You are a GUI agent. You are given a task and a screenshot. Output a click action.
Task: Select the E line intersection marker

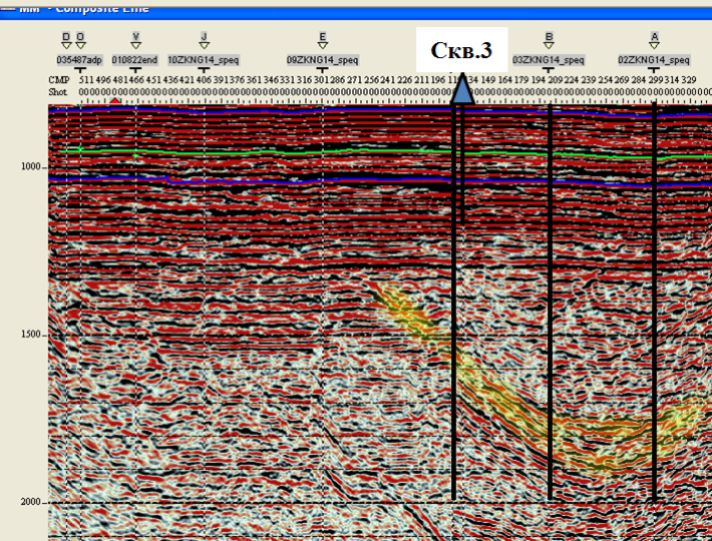coord(322,45)
